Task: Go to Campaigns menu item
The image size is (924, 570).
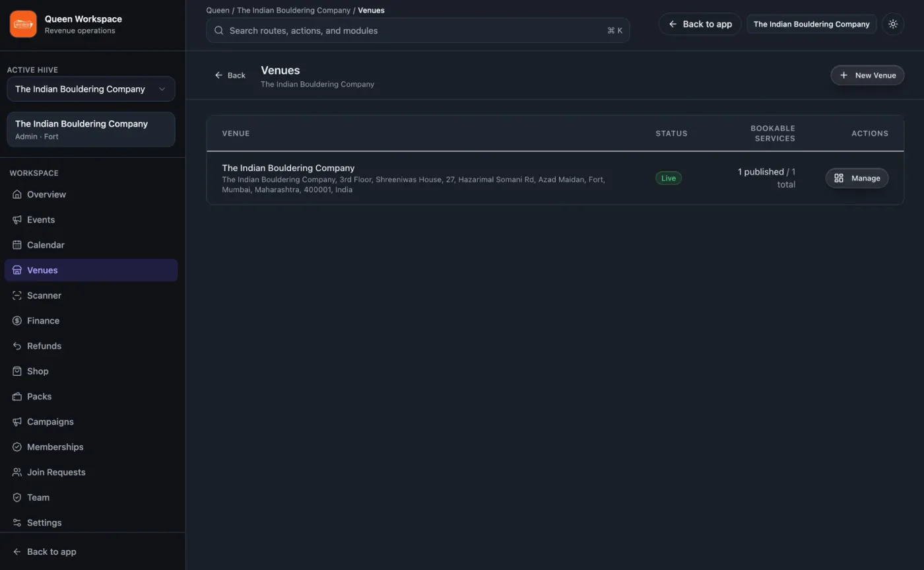Action: pos(91,421)
